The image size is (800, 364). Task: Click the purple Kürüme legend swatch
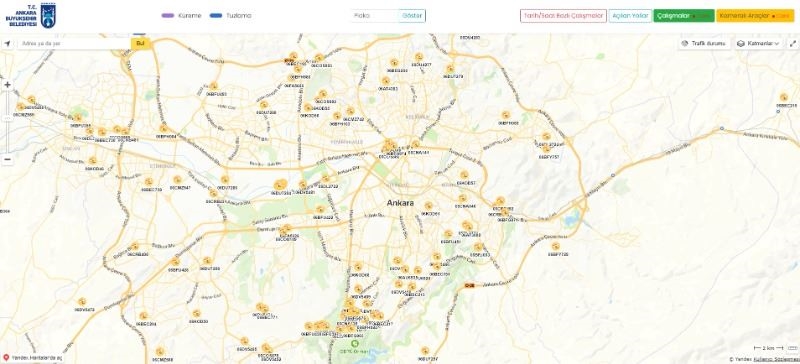pyautogui.click(x=168, y=16)
